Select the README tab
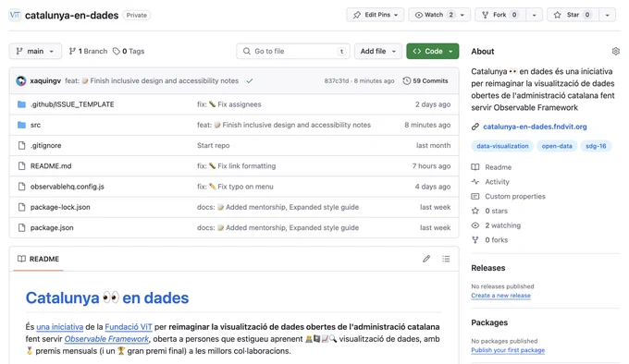The image size is (629, 364). point(39,259)
